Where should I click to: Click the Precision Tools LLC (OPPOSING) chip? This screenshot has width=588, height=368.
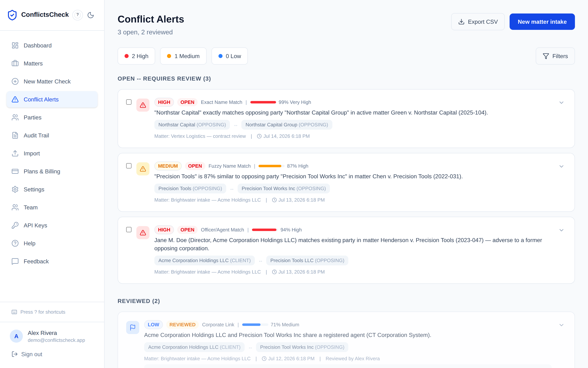307,261
